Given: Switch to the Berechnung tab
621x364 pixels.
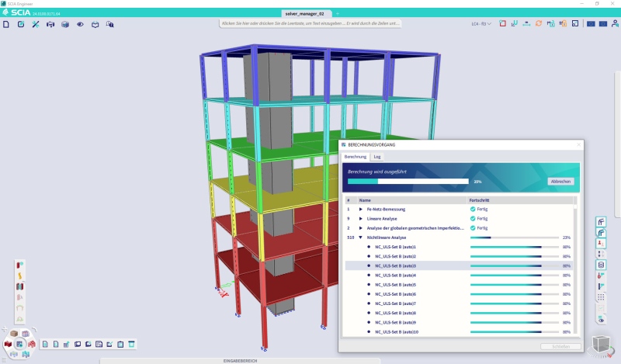Looking at the screenshot, I should point(356,157).
